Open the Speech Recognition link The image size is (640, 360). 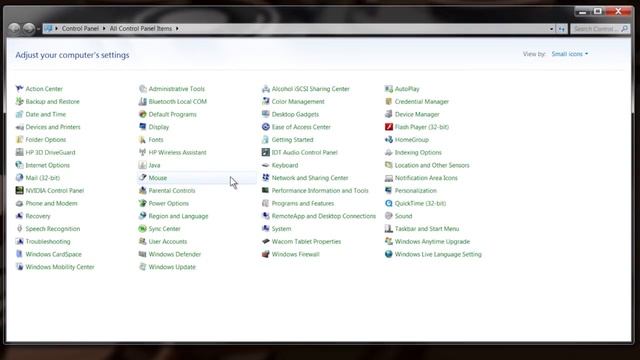pyautogui.click(x=53, y=229)
